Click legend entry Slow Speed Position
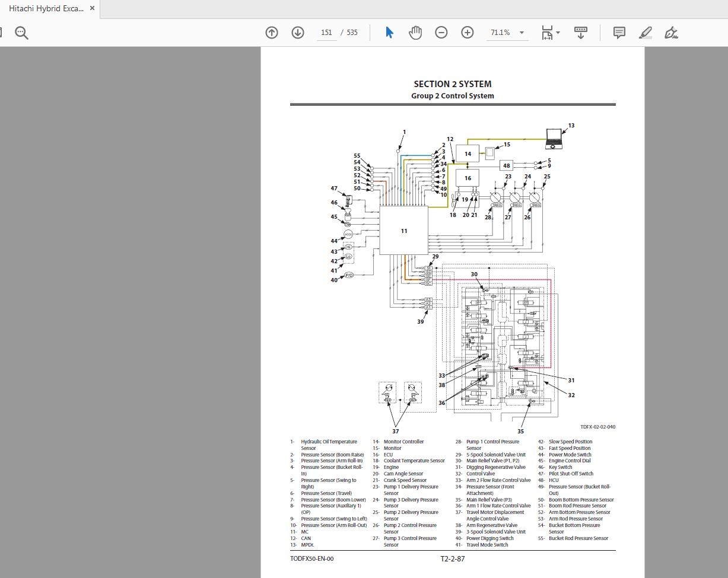 pyautogui.click(x=570, y=442)
